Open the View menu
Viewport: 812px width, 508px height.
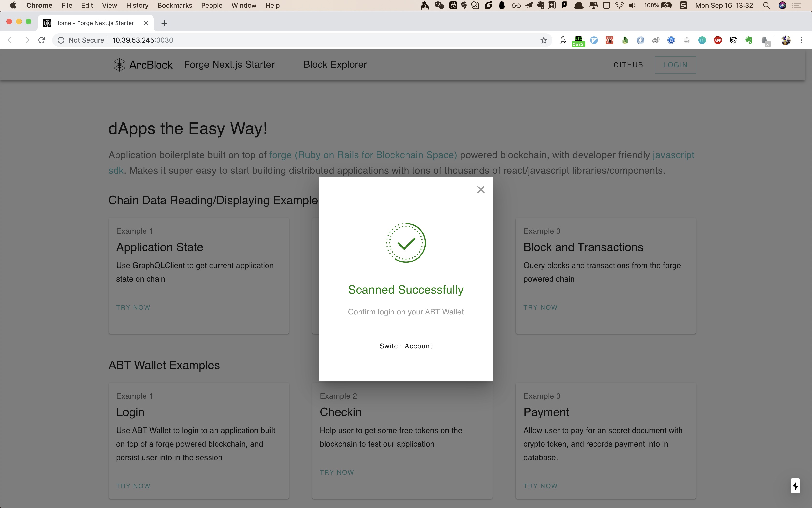coord(109,5)
